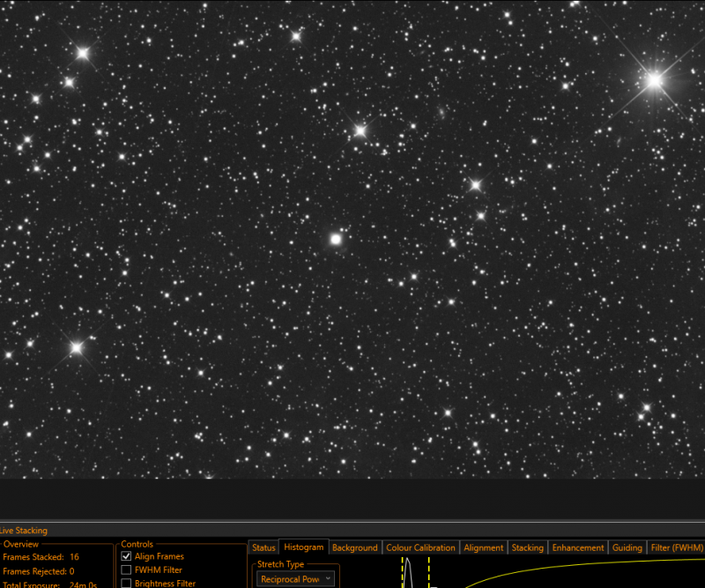The width and height of the screenshot is (705, 588).
Task: Open the Stacking tab
Action: 527,547
